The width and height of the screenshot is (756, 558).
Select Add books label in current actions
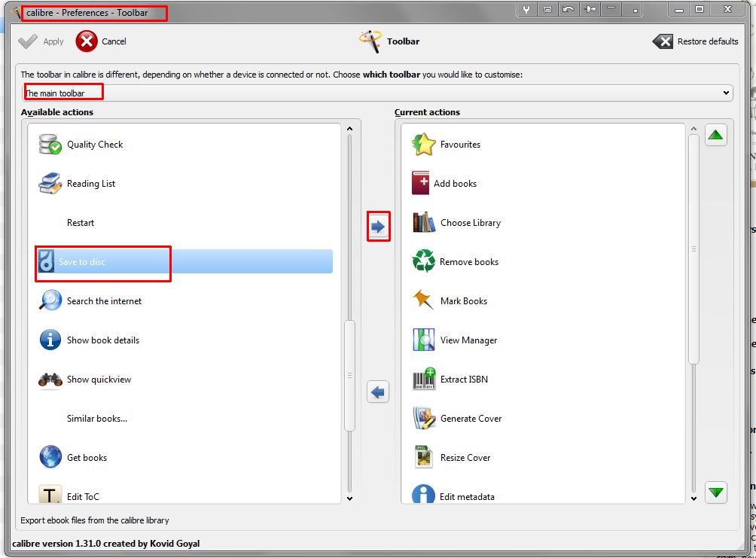coord(455,183)
